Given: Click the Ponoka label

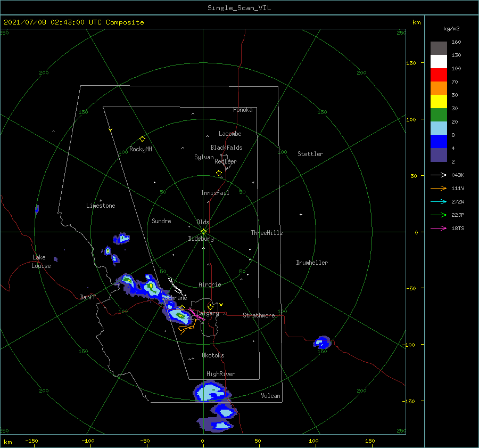Looking at the screenshot, I should pos(243,110).
